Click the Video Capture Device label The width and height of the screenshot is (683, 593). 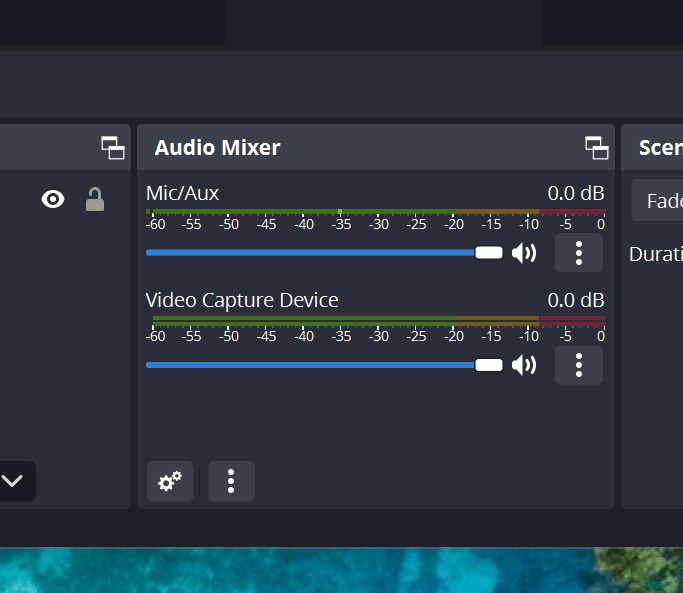242,301
